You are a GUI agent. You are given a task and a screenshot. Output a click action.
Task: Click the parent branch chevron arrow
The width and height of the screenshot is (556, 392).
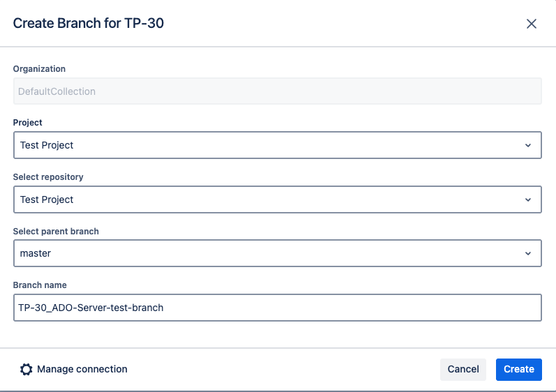click(528, 254)
